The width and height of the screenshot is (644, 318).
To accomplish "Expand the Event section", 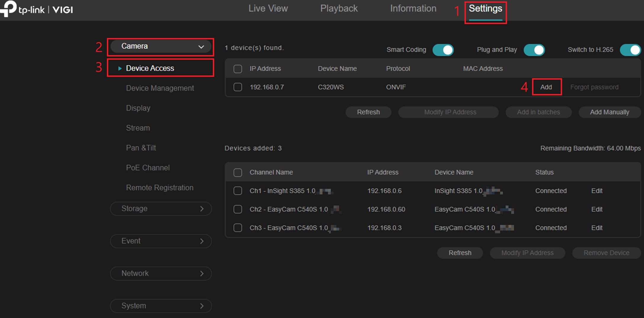I will 160,241.
